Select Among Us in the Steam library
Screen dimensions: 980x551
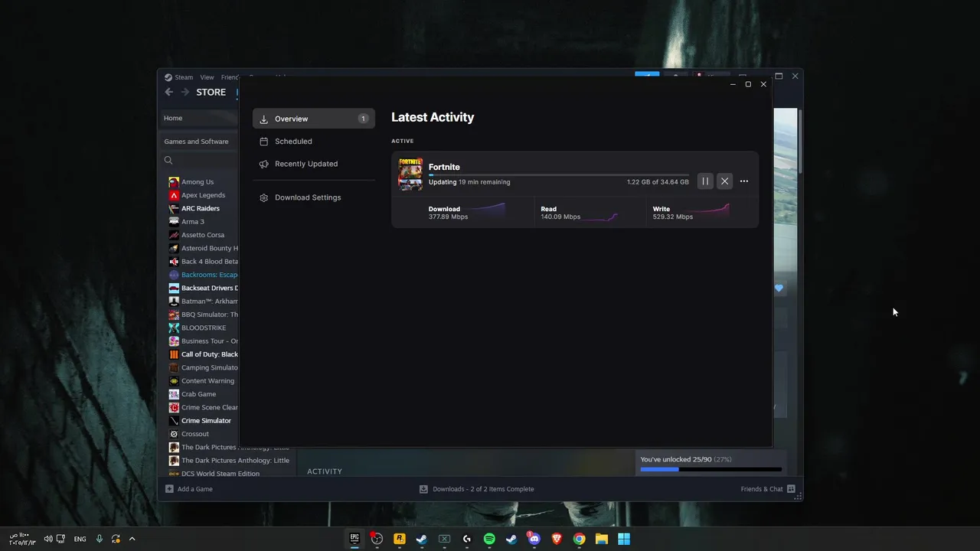tap(198, 182)
